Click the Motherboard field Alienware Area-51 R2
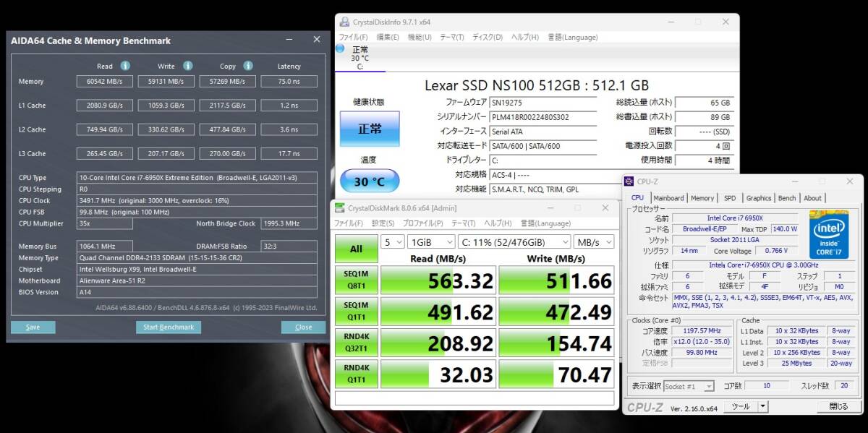The image size is (868, 433). click(197, 280)
